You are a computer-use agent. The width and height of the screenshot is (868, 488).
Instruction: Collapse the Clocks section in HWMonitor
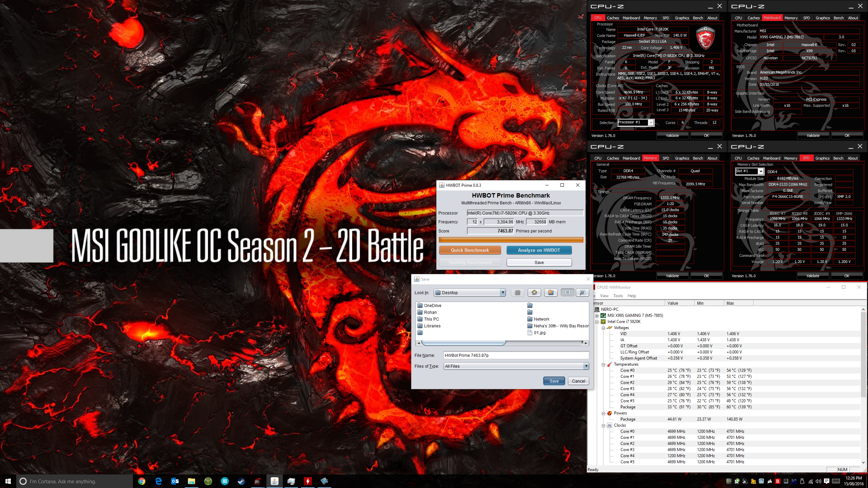pyautogui.click(x=604, y=426)
